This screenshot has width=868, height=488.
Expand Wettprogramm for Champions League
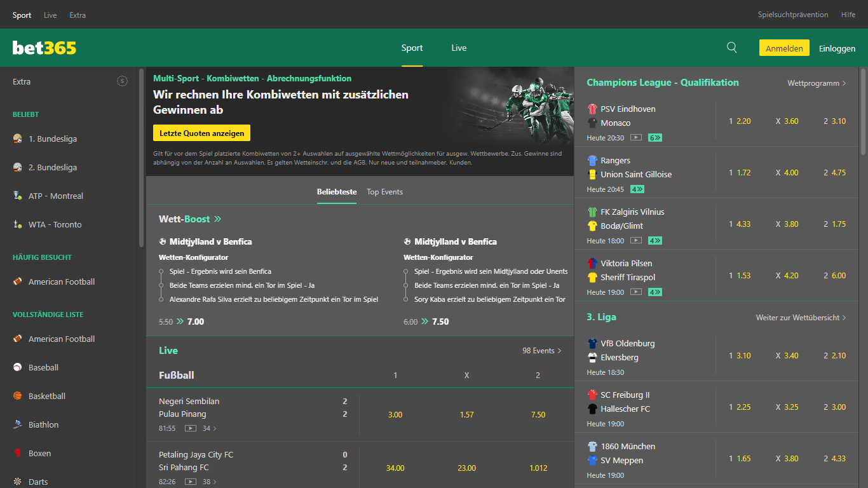(x=817, y=83)
